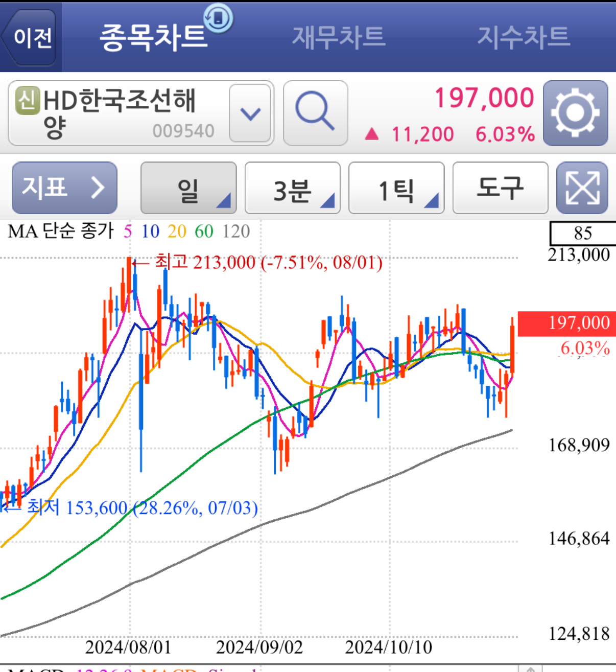
Task: Toggle the MA 120 moving average legend
Action: click(236, 231)
